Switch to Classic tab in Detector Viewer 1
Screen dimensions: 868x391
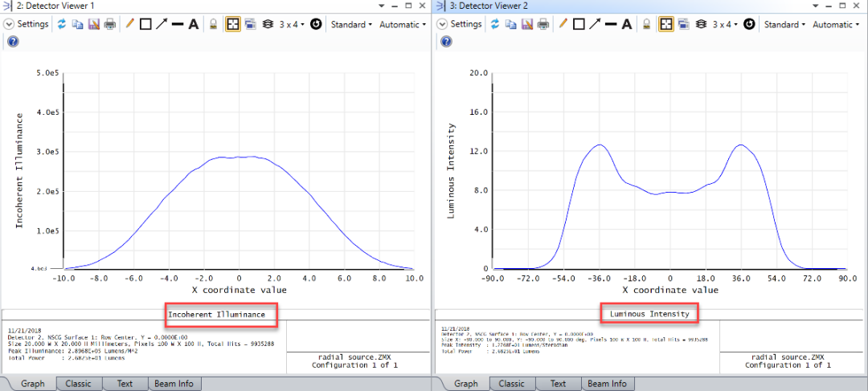79,383
